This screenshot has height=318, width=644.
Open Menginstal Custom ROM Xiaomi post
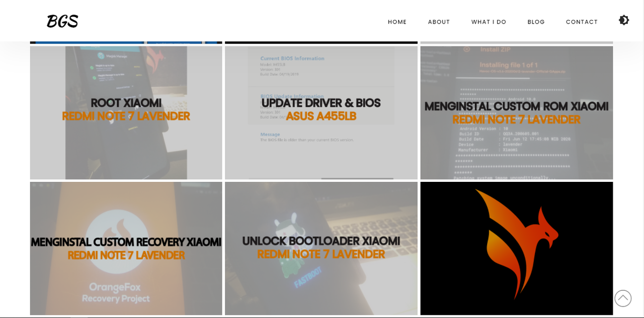click(x=517, y=113)
